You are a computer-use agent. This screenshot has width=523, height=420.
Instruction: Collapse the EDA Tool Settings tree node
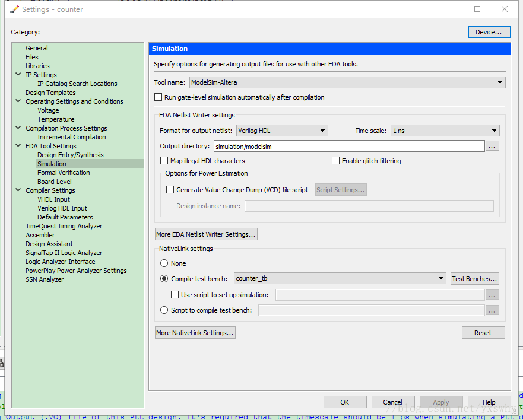[18, 146]
